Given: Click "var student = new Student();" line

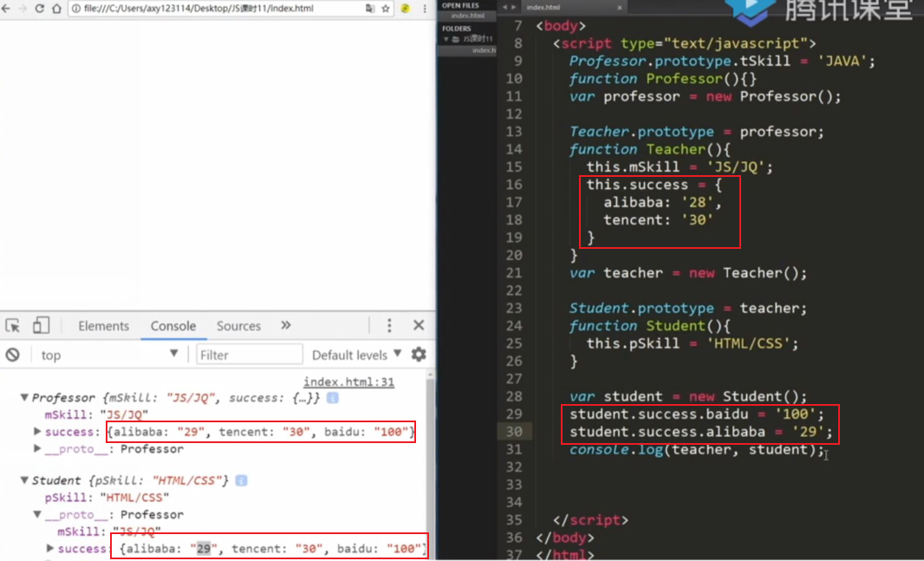Looking at the screenshot, I should tap(688, 396).
